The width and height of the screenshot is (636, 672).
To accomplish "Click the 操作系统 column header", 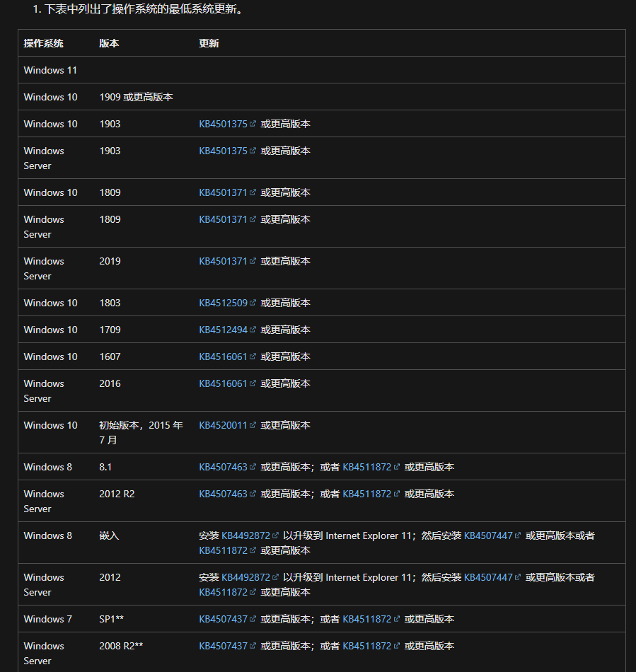I will 43,43.
